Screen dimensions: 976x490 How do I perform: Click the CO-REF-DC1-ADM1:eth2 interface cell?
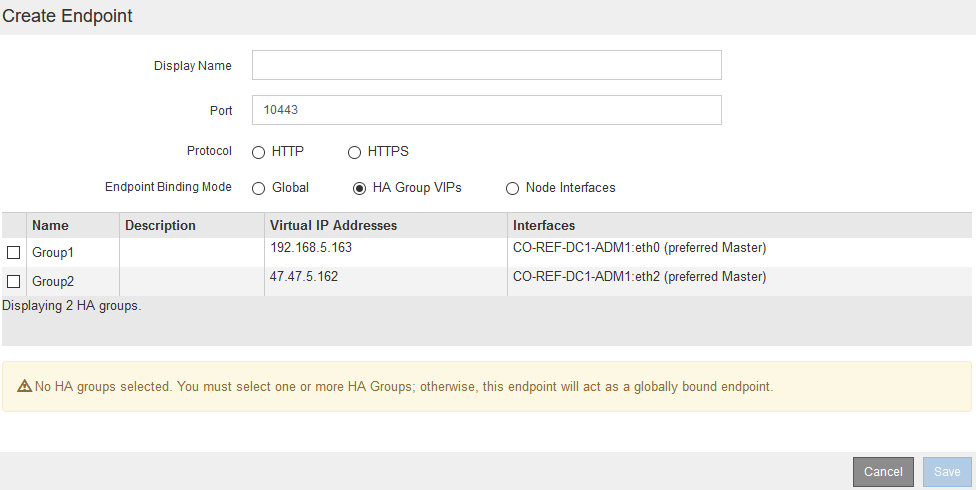coord(639,277)
